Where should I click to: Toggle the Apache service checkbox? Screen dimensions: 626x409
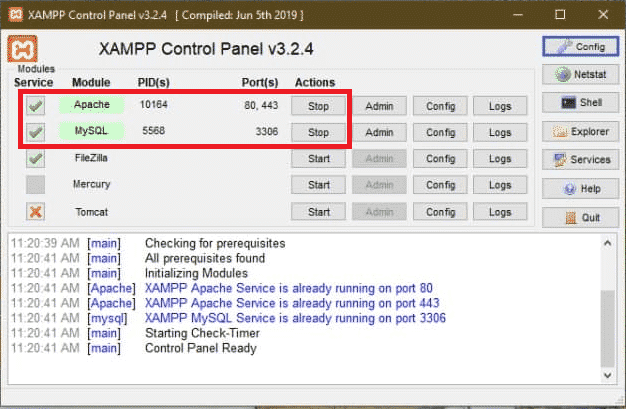(36, 105)
